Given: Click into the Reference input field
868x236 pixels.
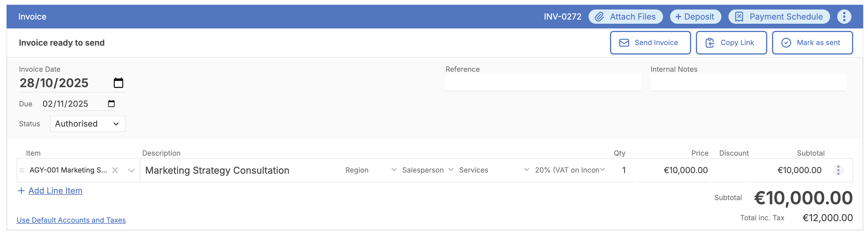Looking at the screenshot, I should click(x=542, y=83).
